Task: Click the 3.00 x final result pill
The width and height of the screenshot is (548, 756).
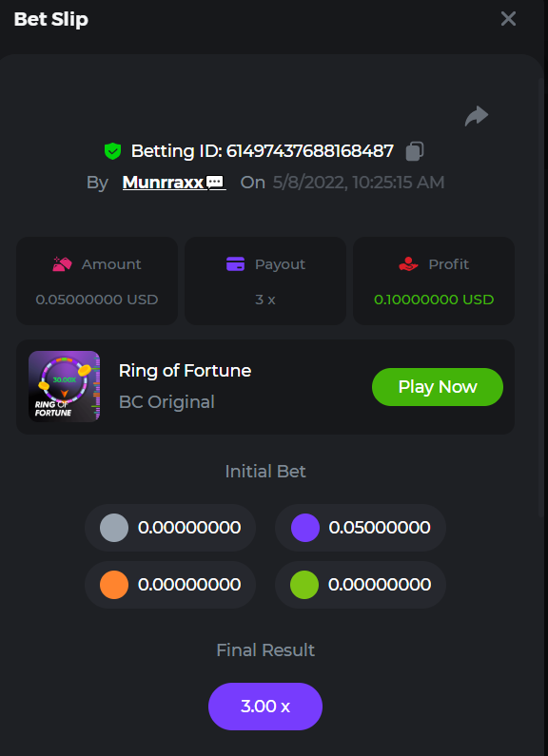Action: click(x=265, y=707)
